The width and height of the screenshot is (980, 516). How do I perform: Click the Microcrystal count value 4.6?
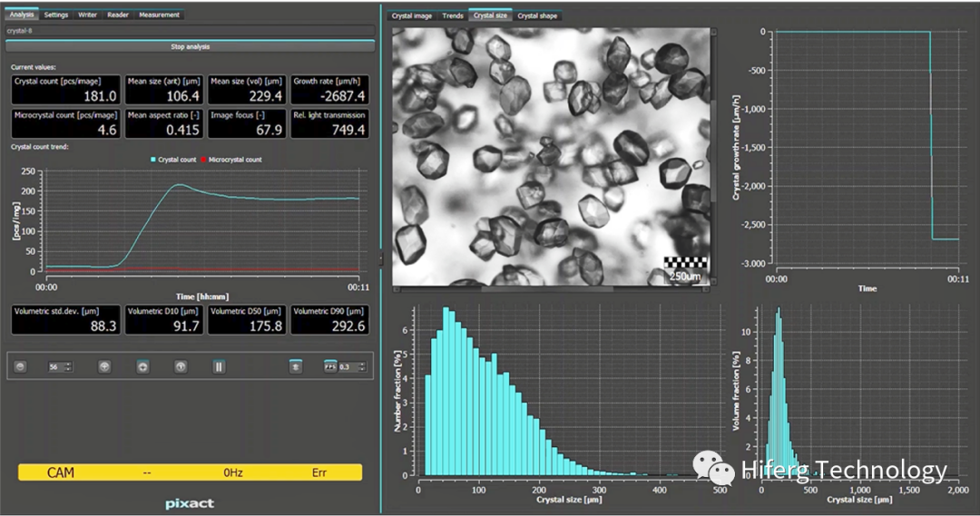[x=107, y=130]
